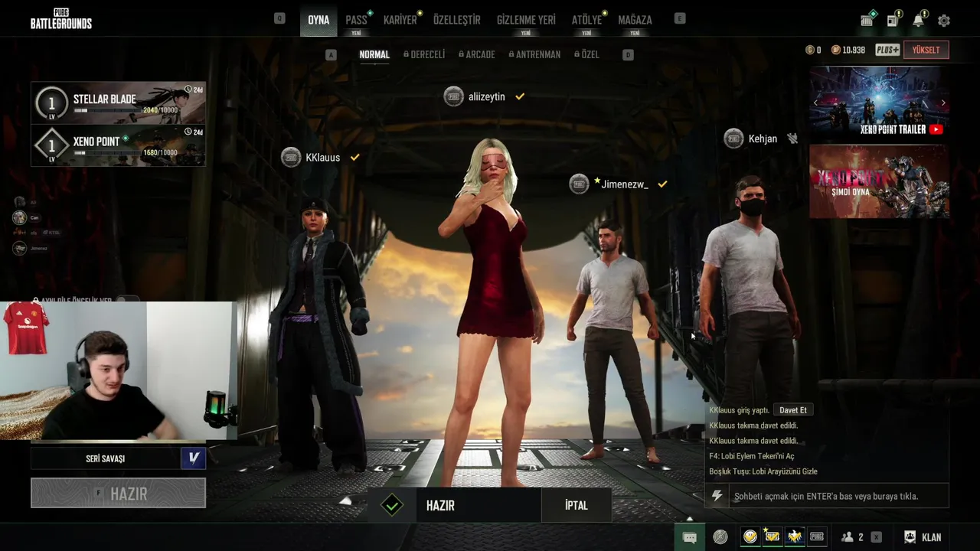The image size is (980, 551).
Task: Open the Stellar Blade pass progress card
Action: tap(118, 103)
